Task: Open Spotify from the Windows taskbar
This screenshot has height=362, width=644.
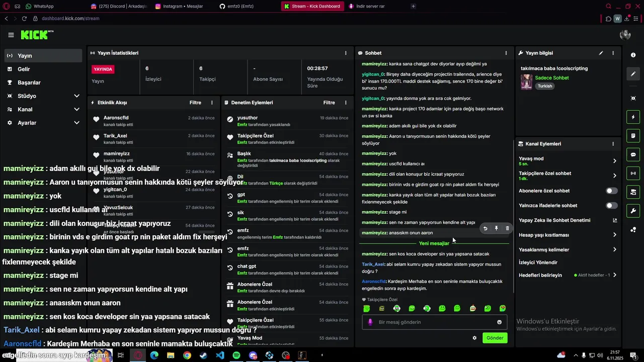Action: coord(236,355)
